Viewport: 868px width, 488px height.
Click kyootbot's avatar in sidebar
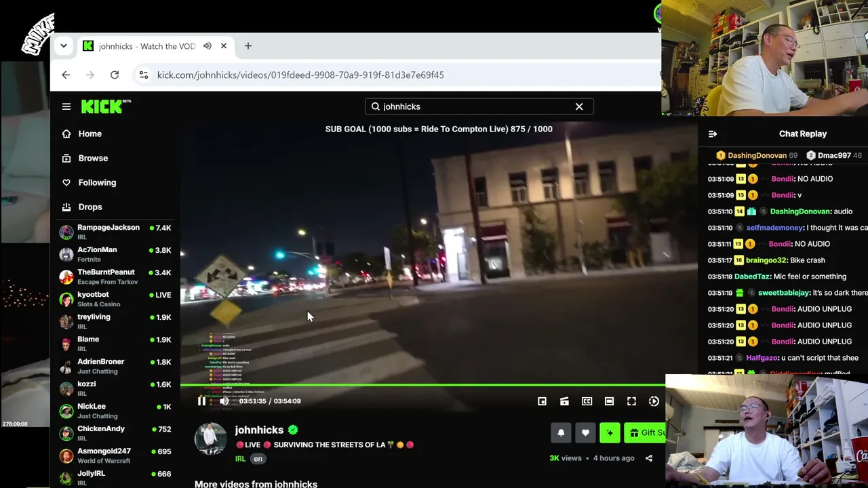(66, 299)
